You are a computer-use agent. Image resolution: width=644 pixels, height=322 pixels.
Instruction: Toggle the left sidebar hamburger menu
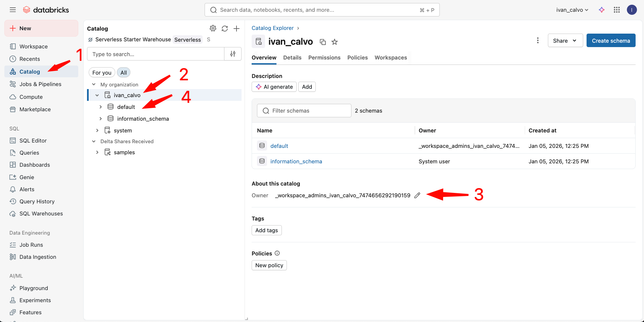point(13,10)
